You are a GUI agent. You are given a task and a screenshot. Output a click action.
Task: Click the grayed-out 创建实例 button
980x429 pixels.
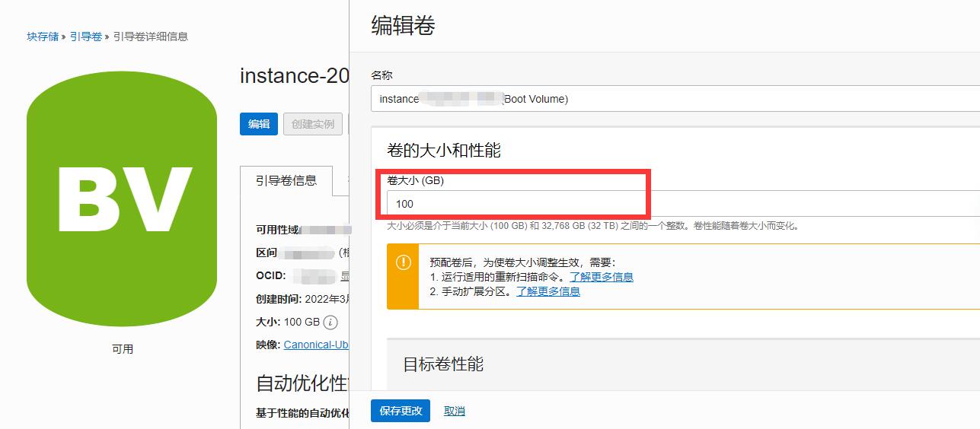click(x=312, y=124)
